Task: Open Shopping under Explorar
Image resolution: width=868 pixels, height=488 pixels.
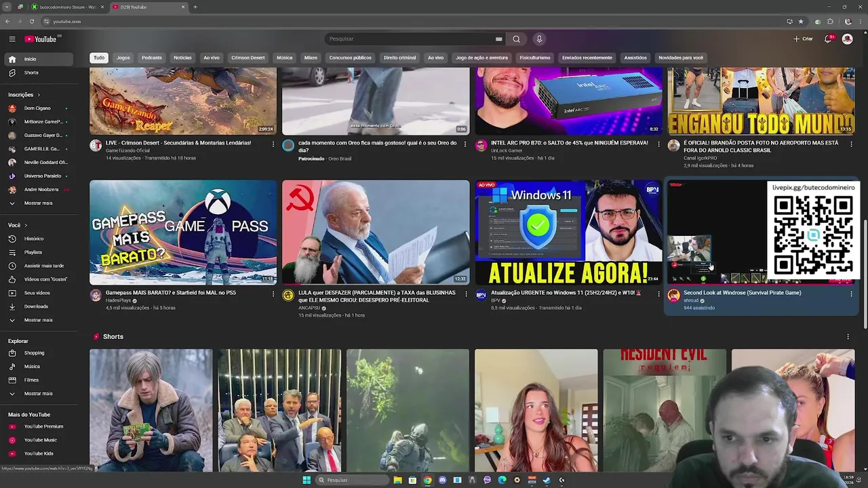Action: (39, 353)
